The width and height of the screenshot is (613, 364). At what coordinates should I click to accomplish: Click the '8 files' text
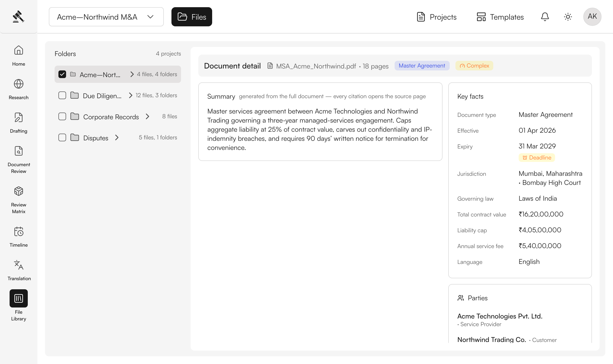pos(170,116)
